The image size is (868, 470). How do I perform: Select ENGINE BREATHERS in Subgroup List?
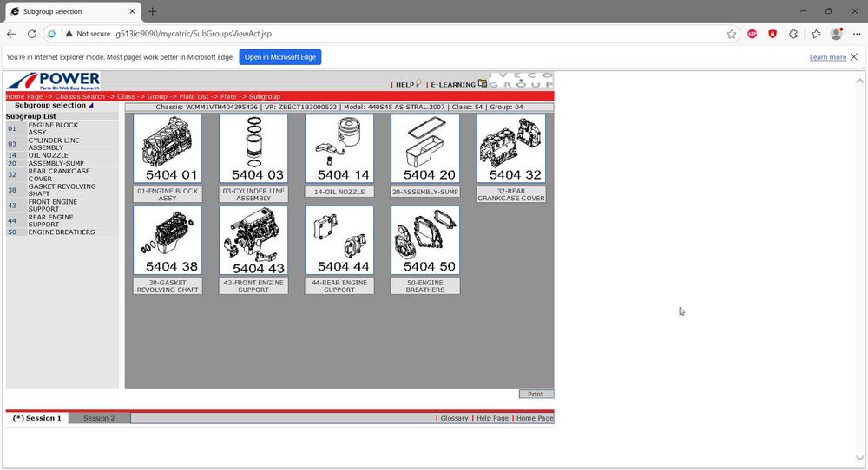(62, 232)
